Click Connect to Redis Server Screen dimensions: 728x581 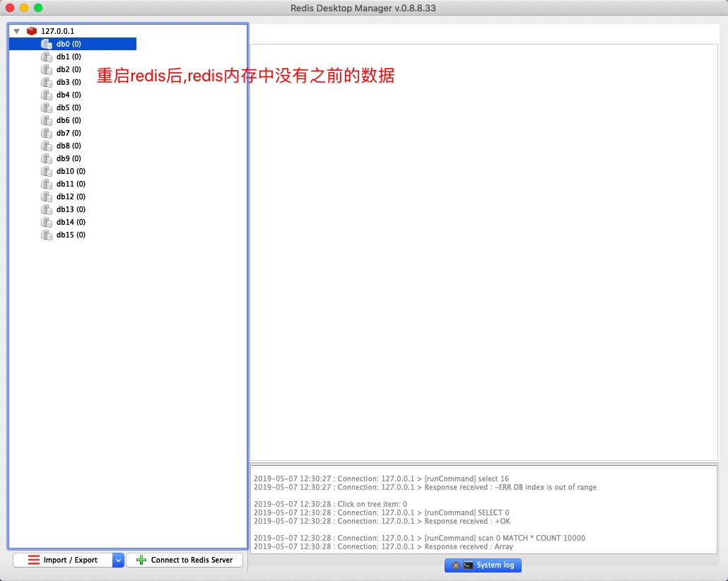tap(184, 560)
